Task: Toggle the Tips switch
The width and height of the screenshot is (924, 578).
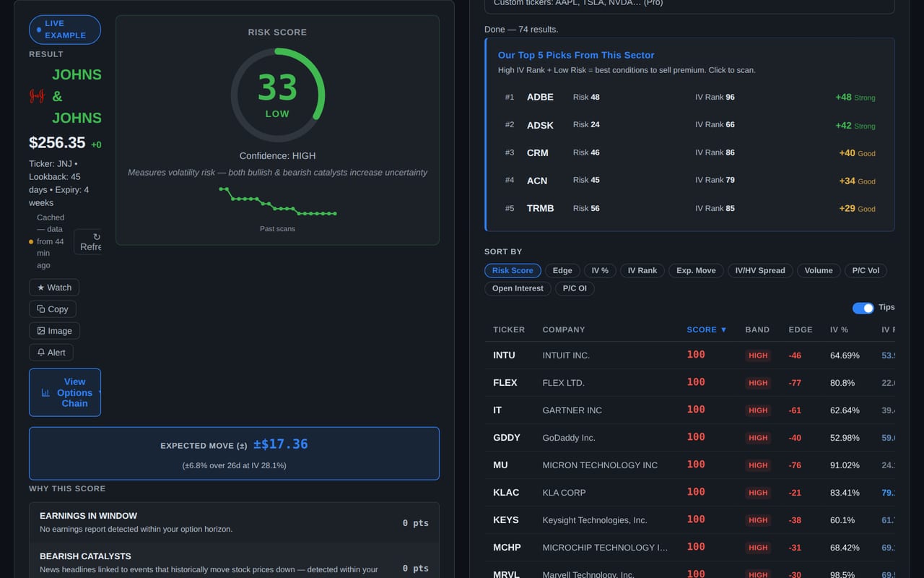Action: coord(863,308)
